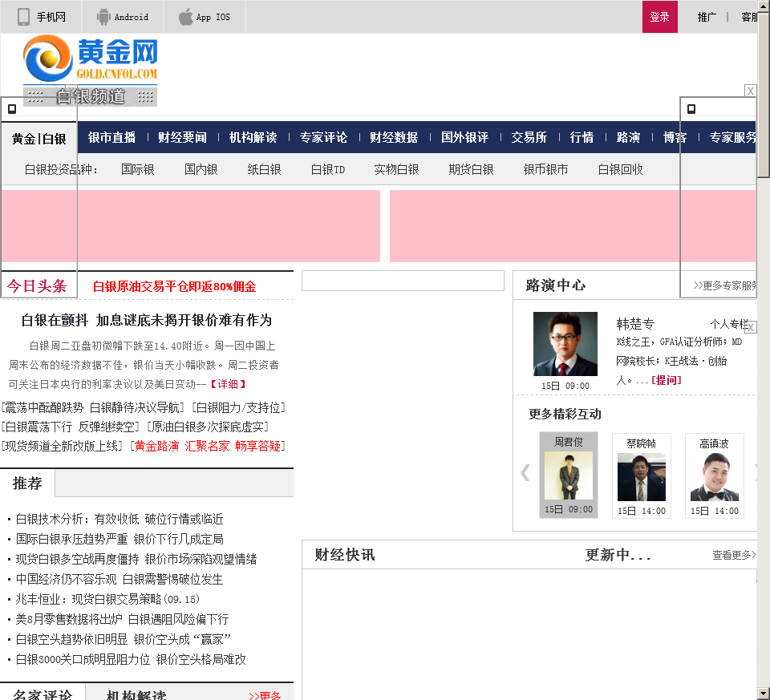Image resolution: width=770 pixels, height=700 pixels.
Task: Open the 白银原油交易平仓即返80%佣金 promo link
Action: click(174, 287)
